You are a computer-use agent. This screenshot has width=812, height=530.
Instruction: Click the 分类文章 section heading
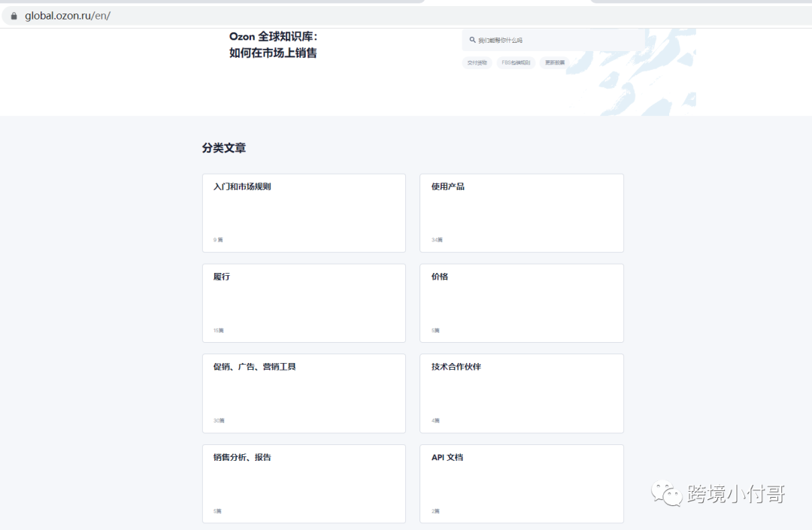(224, 148)
